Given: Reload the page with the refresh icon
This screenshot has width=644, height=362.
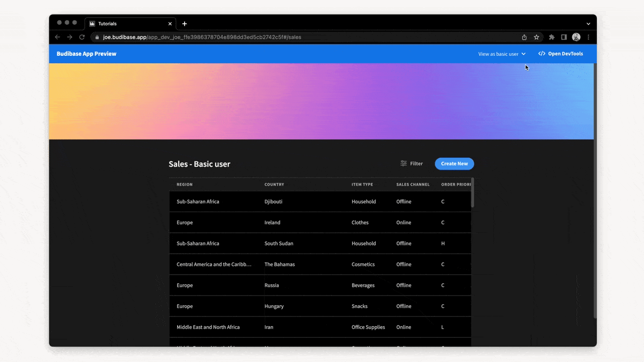Looking at the screenshot, I should click(x=82, y=37).
